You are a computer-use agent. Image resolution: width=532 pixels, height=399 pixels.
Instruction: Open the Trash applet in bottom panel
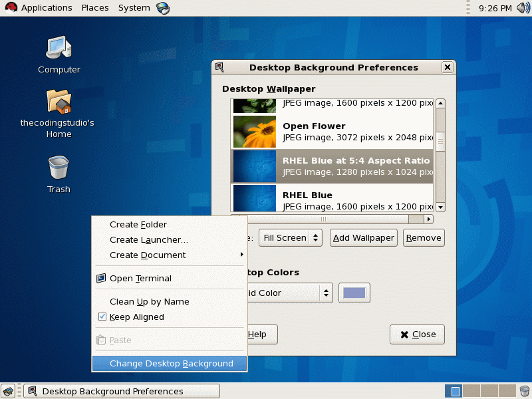(524, 391)
